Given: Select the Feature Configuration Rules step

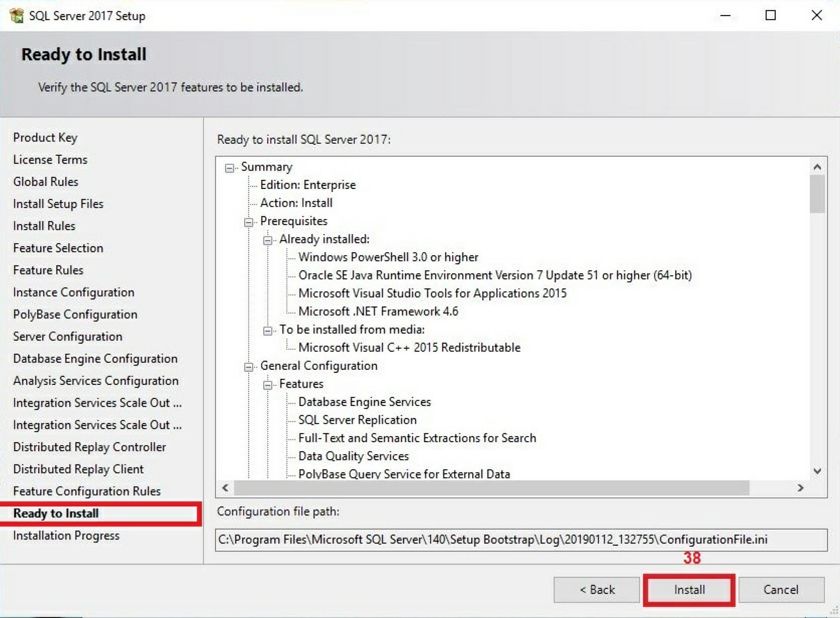Looking at the screenshot, I should pos(87,491).
